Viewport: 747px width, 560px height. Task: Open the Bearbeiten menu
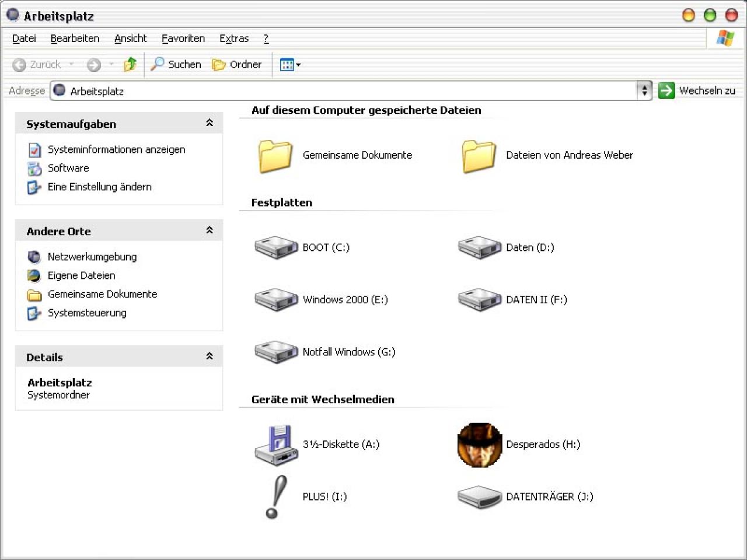point(75,38)
